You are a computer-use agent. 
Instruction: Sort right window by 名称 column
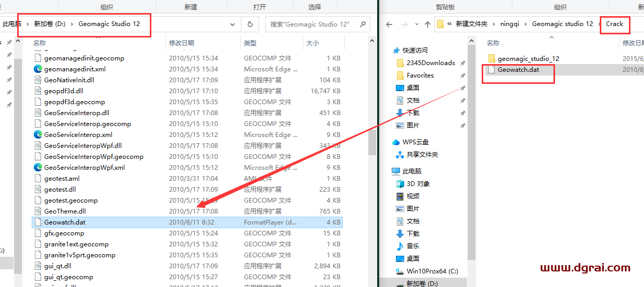tap(493, 43)
